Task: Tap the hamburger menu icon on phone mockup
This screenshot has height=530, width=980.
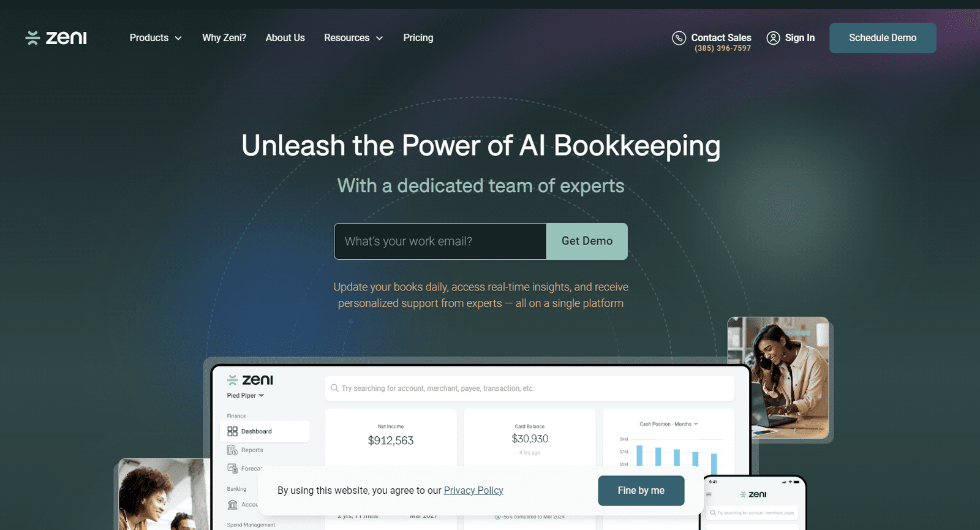Action: point(709,494)
